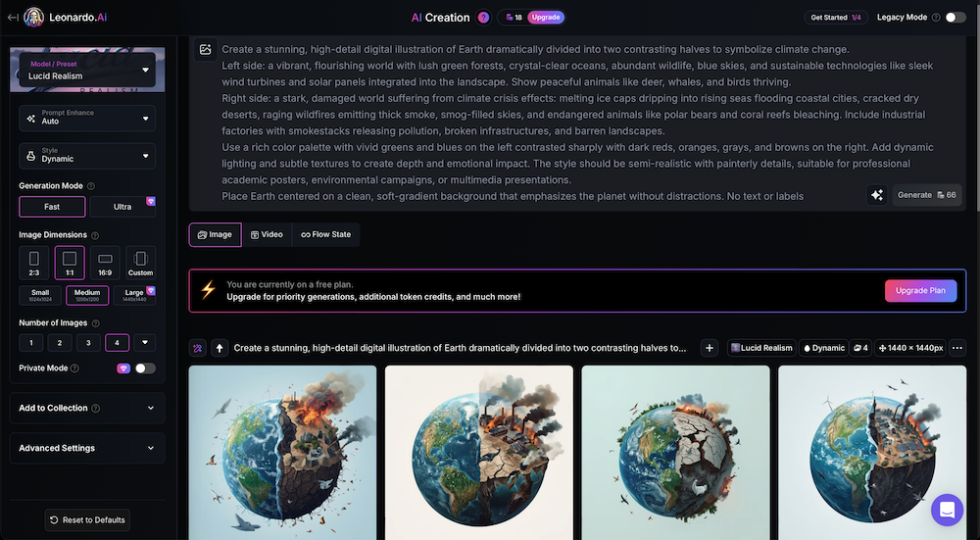Click the up-arrow reuse prompt icon

click(x=220, y=348)
